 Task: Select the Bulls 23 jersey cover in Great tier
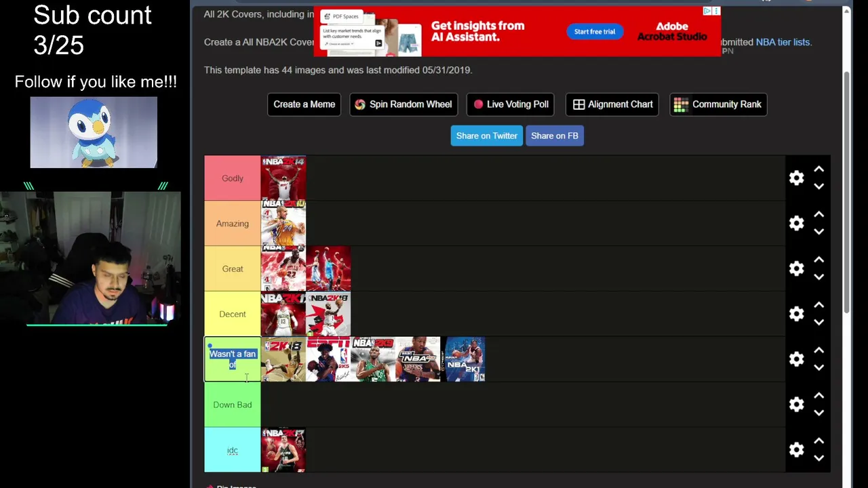click(283, 269)
